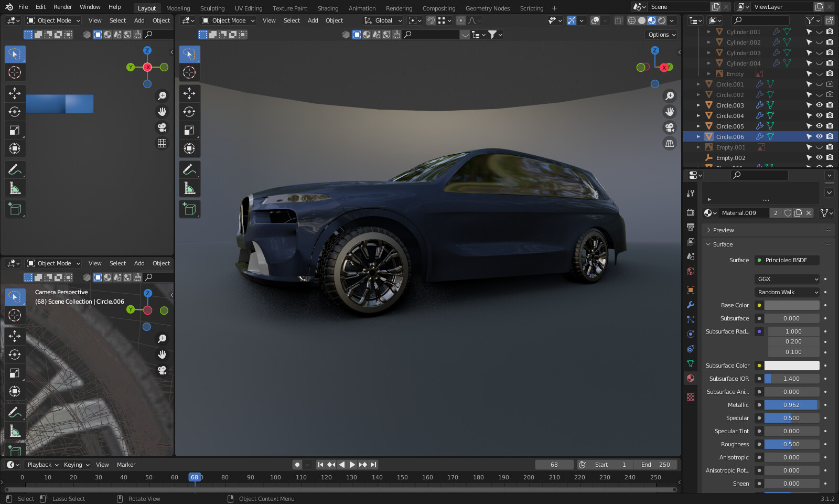This screenshot has height=504, width=839.
Task: Toggle visibility of Empty.002
Action: point(819,157)
